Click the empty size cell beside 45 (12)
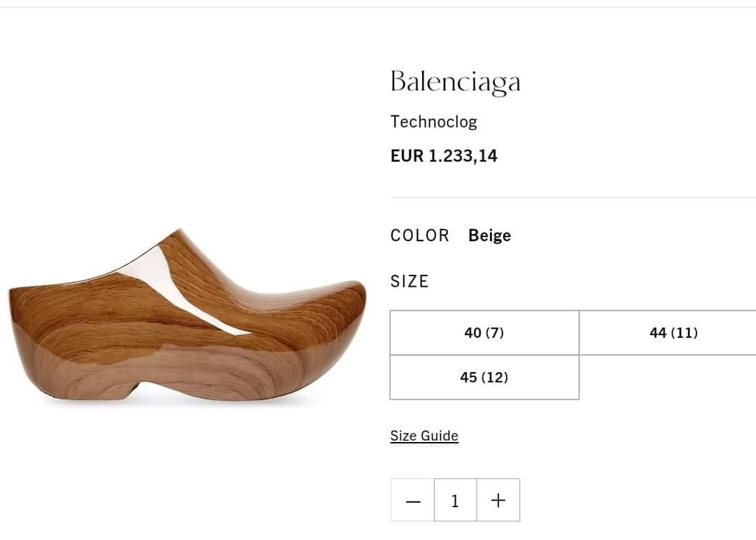This screenshot has width=756, height=540. pyautogui.click(x=668, y=377)
